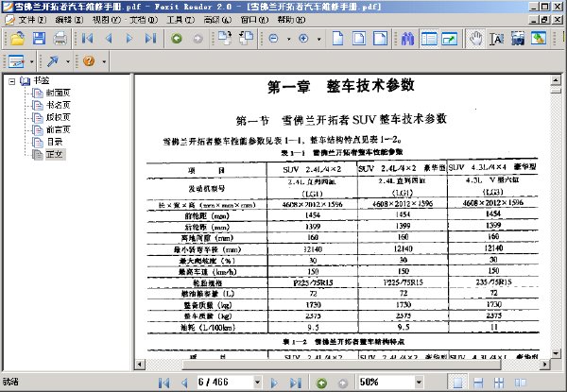The image size is (567, 392).
Task: Open zoom in dropdown arrow
Action: (x=319, y=39)
